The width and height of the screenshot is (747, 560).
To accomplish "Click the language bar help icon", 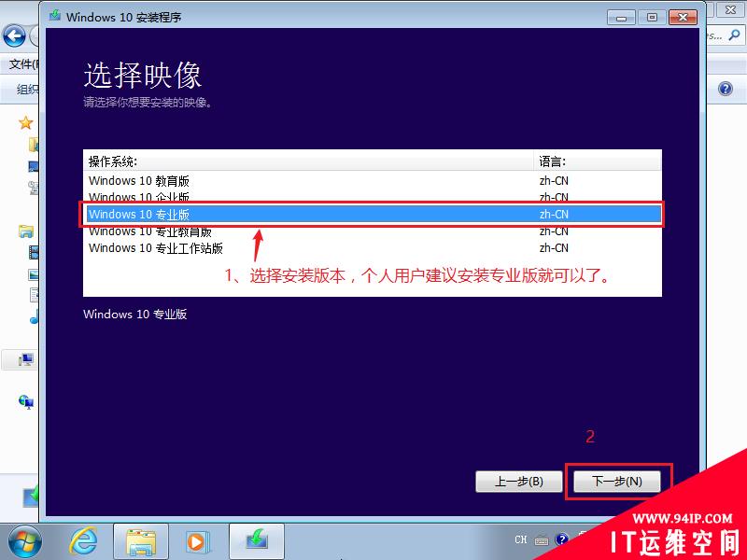I will [x=562, y=539].
